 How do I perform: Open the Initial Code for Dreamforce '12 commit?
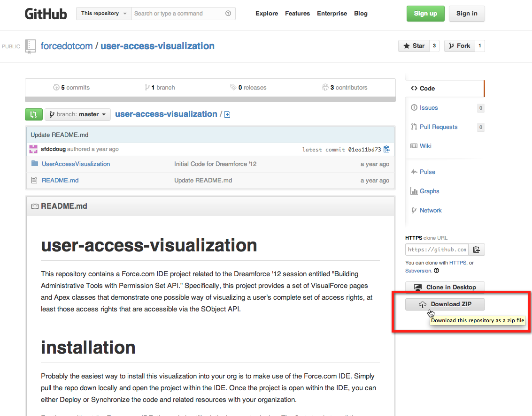click(x=215, y=164)
